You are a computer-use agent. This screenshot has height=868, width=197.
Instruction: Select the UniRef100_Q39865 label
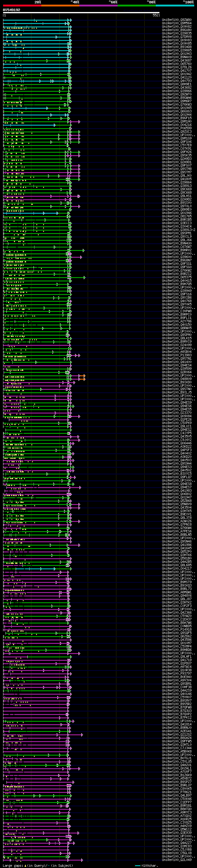pyautogui.click(x=177, y=50)
